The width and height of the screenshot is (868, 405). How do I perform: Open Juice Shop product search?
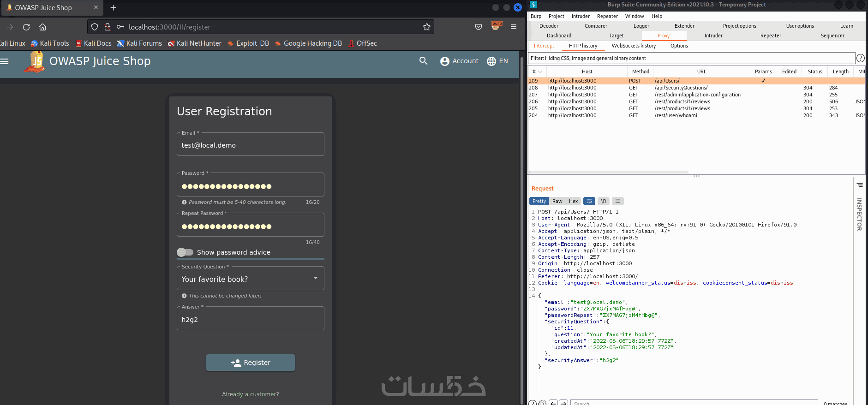(423, 61)
